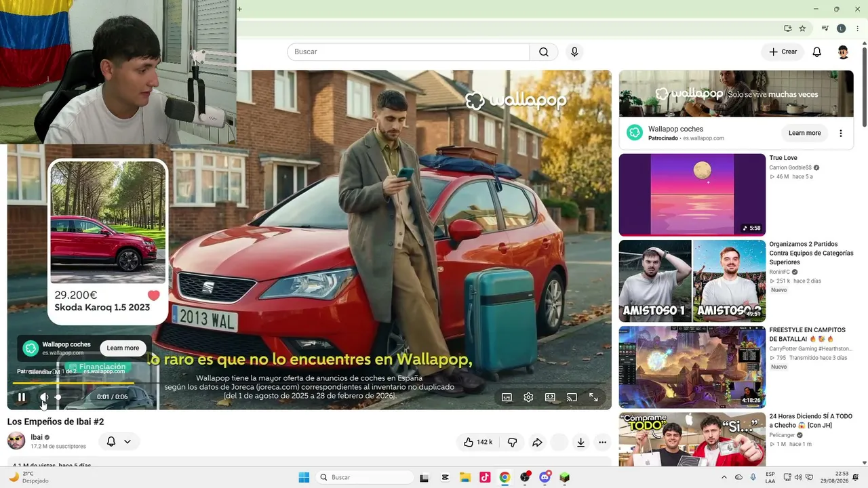868x488 pixels.
Task: Adjust the player volume slider
Action: coord(66,397)
